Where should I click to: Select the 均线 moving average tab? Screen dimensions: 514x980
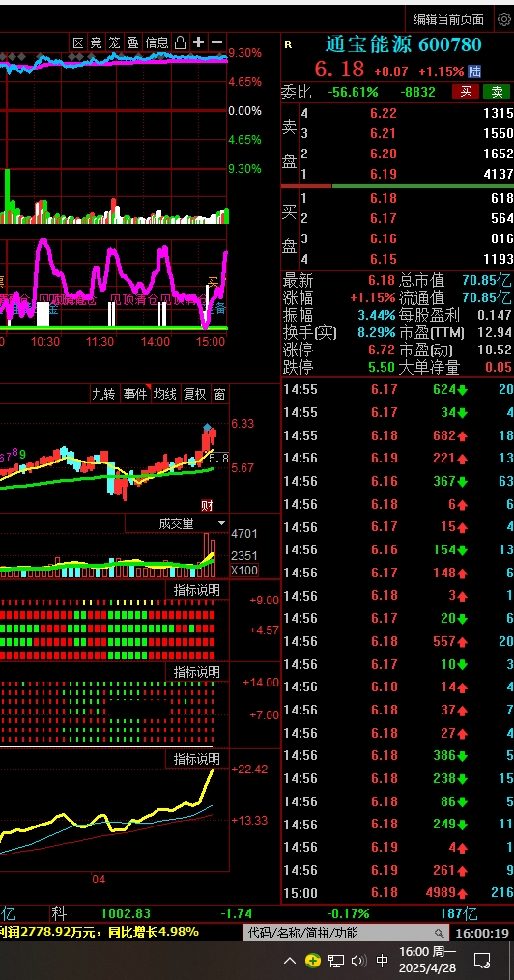point(165,394)
